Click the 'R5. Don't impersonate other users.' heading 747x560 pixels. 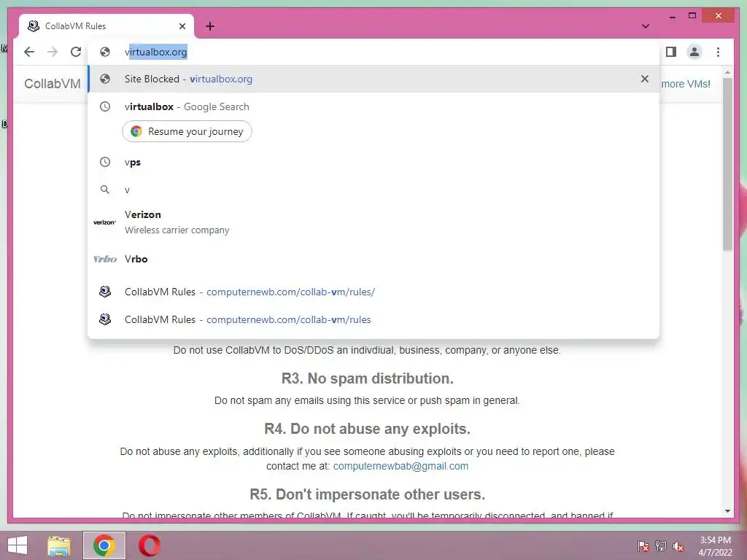(x=368, y=494)
